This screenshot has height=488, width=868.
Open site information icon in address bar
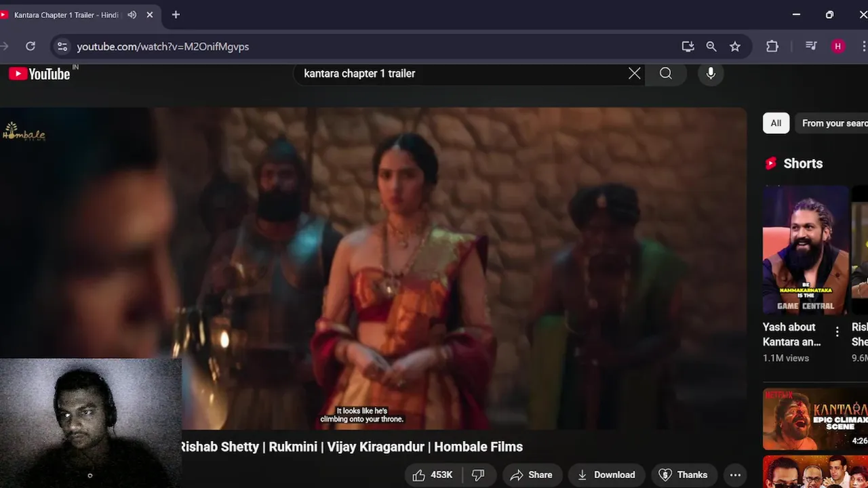click(x=62, y=46)
